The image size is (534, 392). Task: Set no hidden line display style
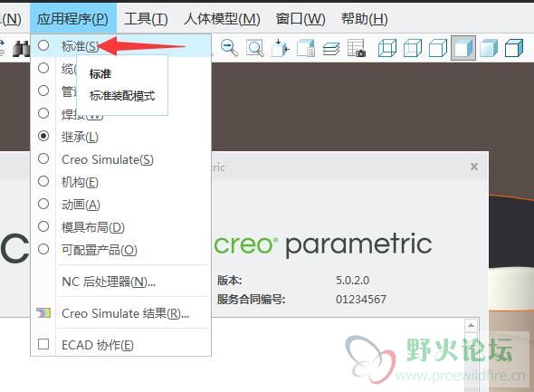pos(438,48)
